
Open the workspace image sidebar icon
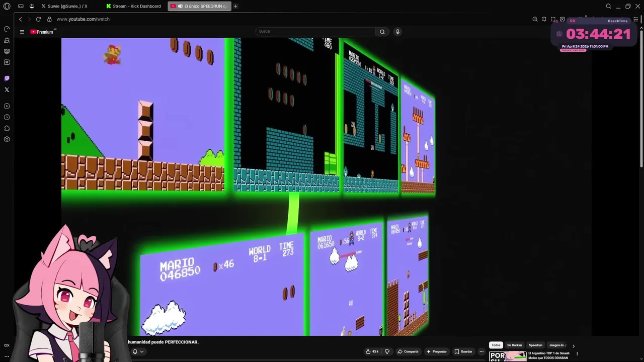(x=7, y=51)
